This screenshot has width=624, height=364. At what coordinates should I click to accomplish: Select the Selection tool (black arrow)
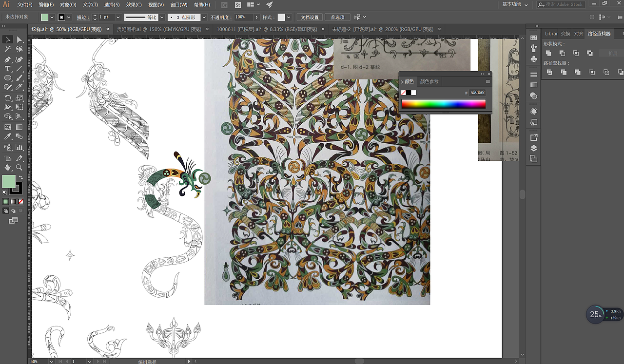(x=8, y=39)
